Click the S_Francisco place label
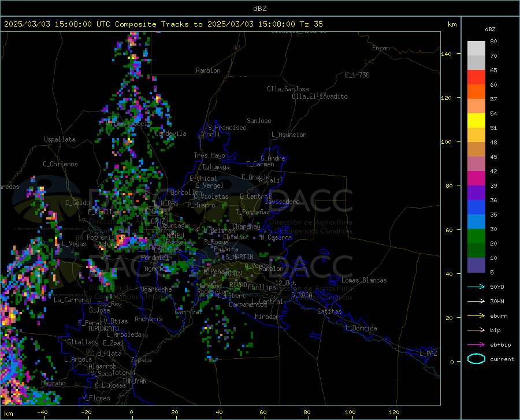This screenshot has height=420, width=520. pos(227,128)
